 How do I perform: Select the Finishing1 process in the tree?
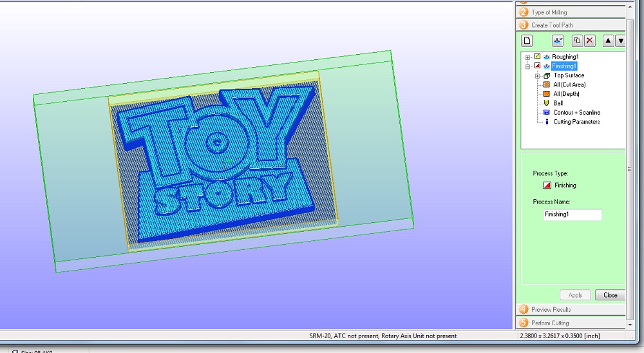564,66
